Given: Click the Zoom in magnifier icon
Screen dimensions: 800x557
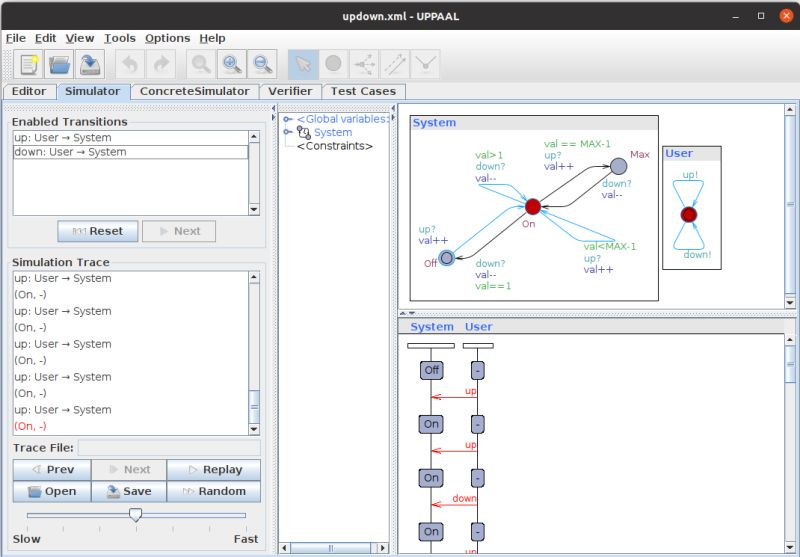Looking at the screenshot, I should 232,65.
